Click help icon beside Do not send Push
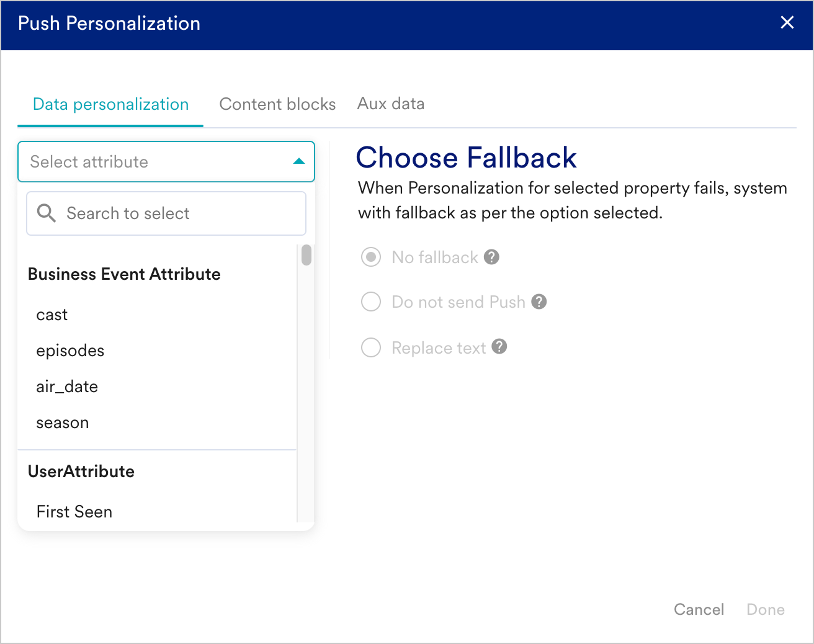Screen dimensions: 814x644 (539, 302)
